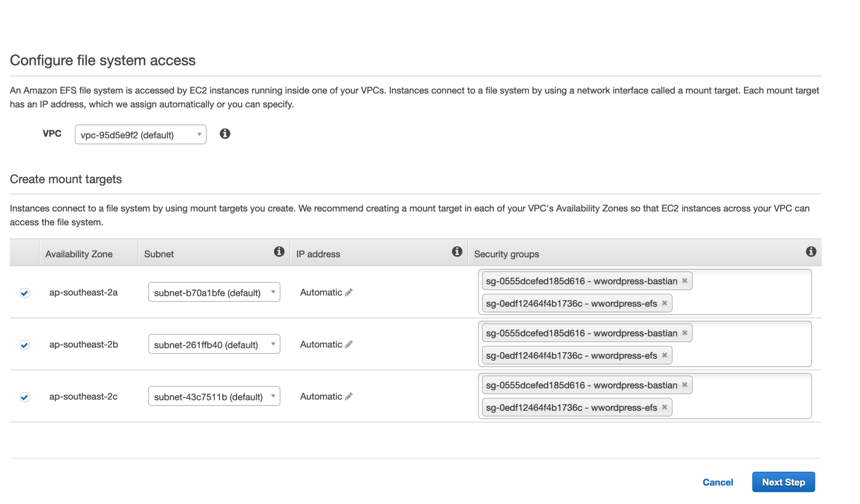Edit the IP address for ap-southeast-2c
Screen dimensions: 860x504
(348, 396)
